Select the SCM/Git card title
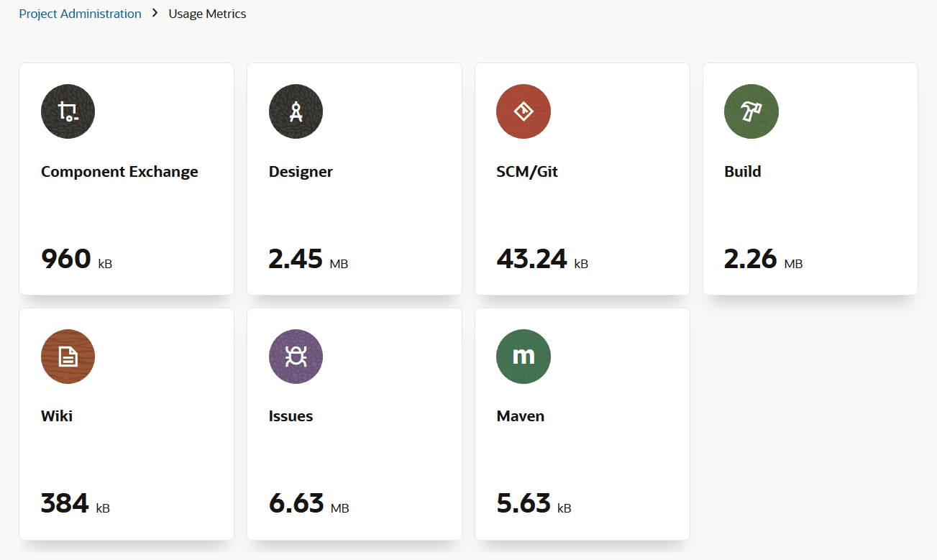This screenshot has width=937, height=560. pos(527,172)
